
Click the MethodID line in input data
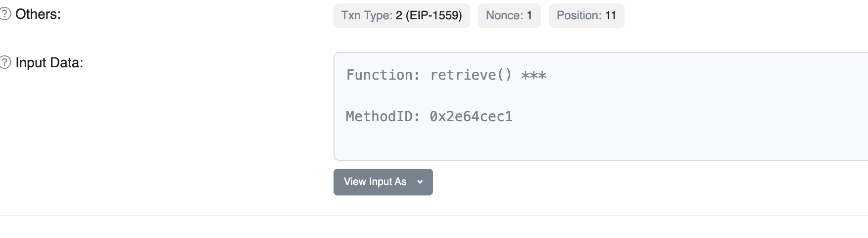pyautogui.click(x=429, y=117)
